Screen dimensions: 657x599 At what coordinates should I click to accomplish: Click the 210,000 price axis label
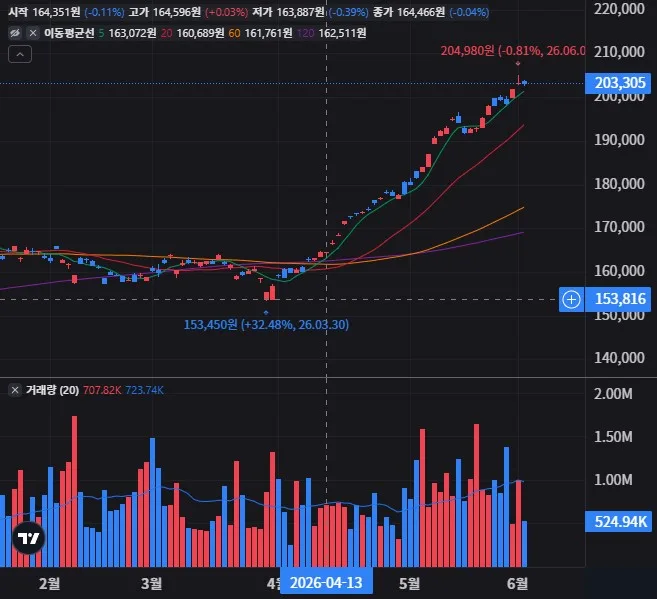(x=619, y=52)
